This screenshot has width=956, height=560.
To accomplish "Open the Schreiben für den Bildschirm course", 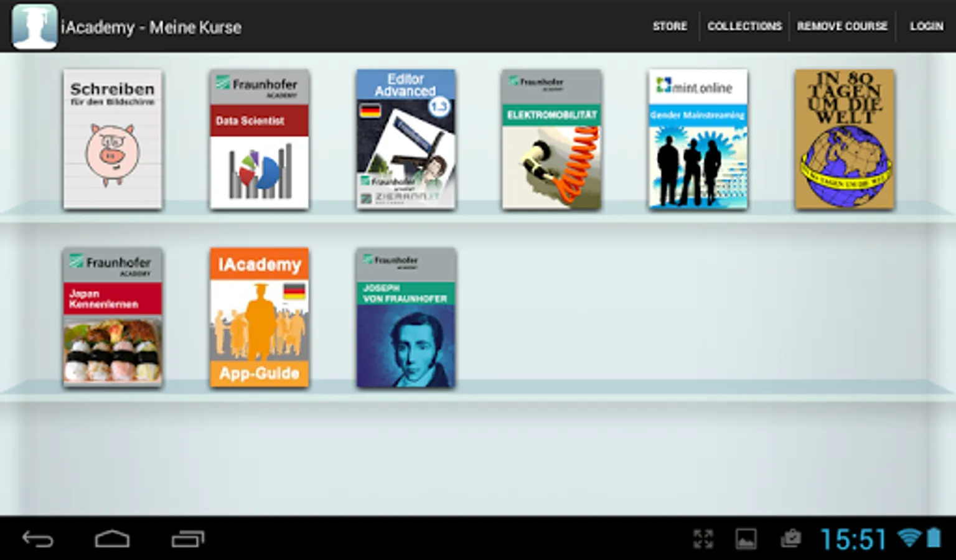I will (113, 139).
